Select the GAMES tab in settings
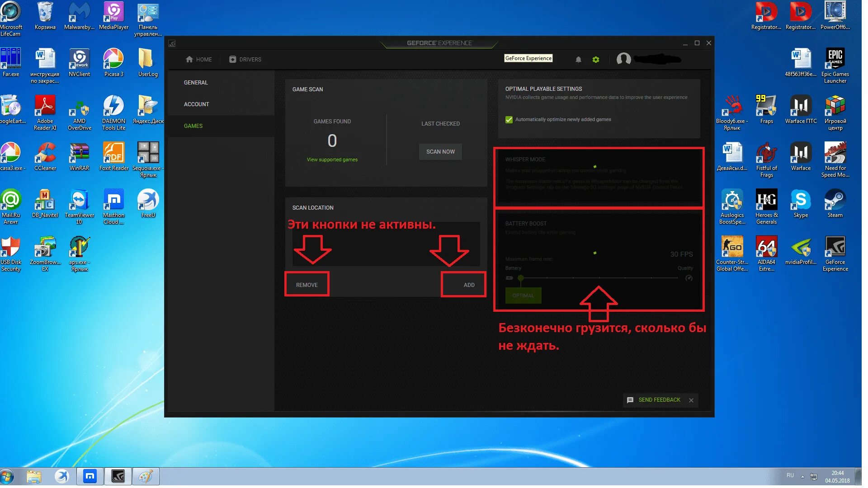 [x=193, y=126]
